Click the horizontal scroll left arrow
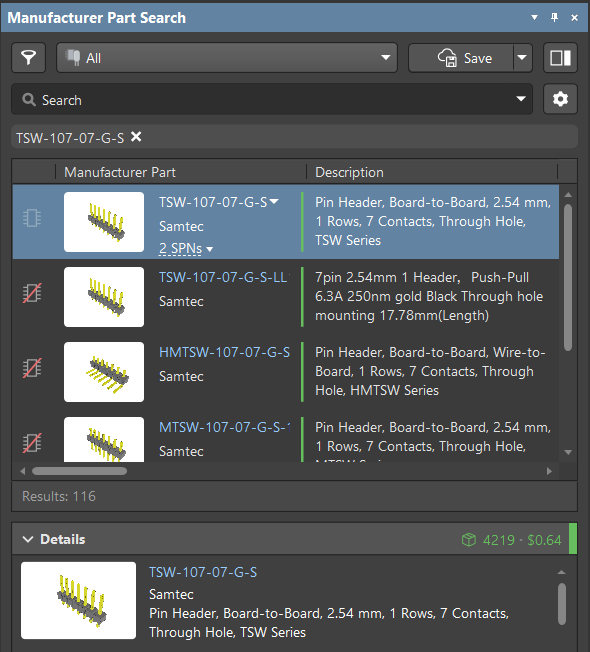 (x=23, y=471)
